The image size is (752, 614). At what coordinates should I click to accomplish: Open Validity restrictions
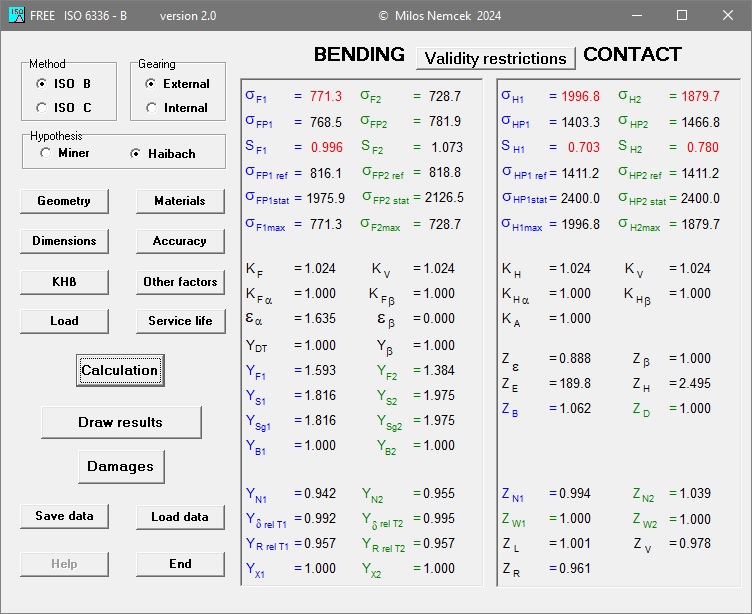[495, 59]
